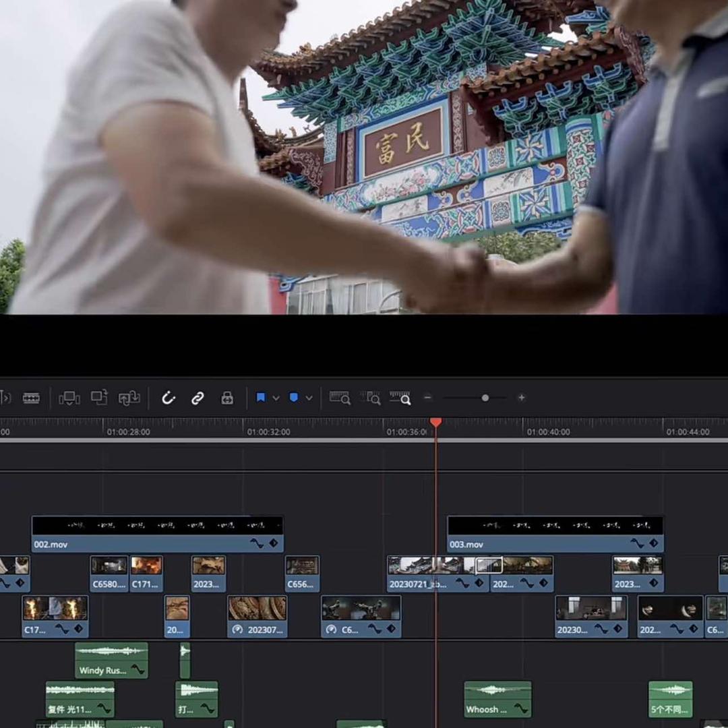Add a marker using the blue marker icon
The height and width of the screenshot is (728, 728).
(x=293, y=398)
